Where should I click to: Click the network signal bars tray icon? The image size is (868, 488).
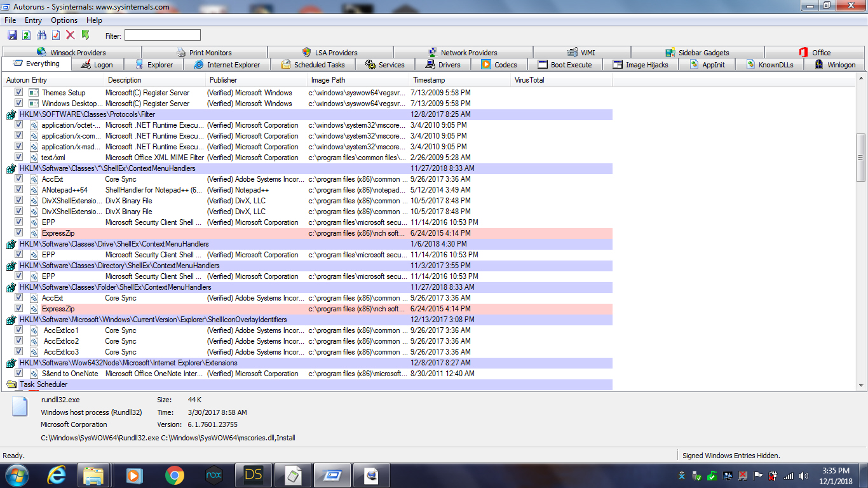789,475
